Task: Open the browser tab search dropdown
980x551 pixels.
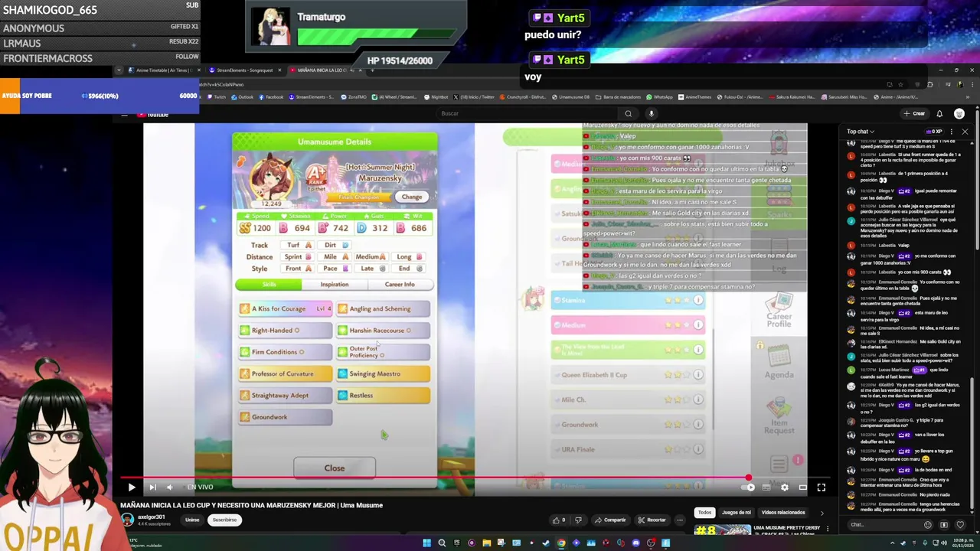Action: 119,70
